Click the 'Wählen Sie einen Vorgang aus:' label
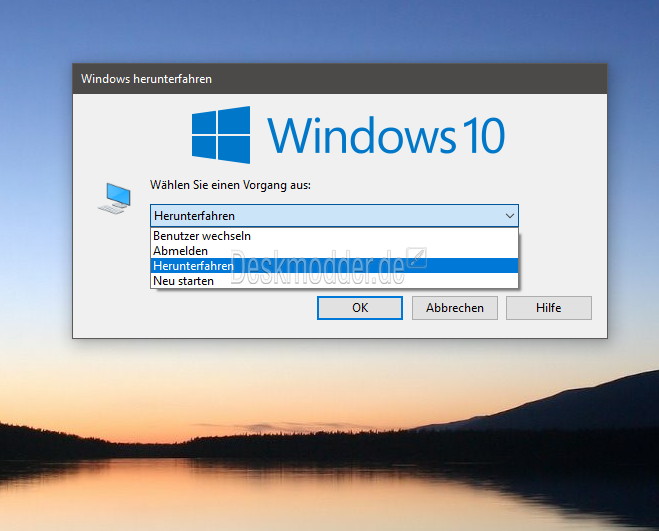Screen dimensions: 659x531 [x=230, y=185]
